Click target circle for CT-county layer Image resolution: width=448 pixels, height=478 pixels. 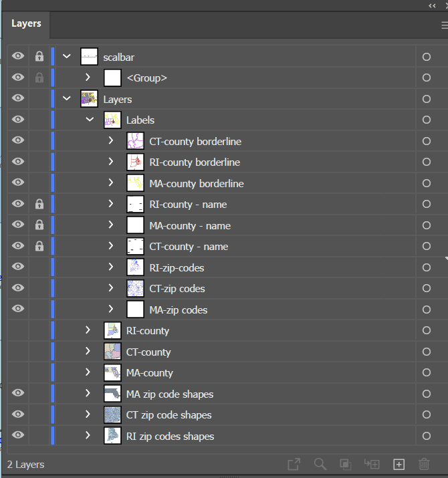coord(427,352)
